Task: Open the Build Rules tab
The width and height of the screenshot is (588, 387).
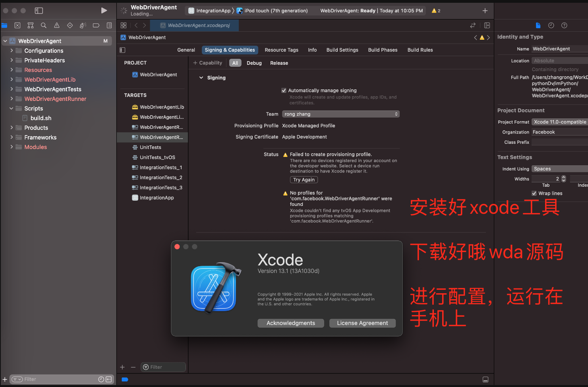Action: 420,50
